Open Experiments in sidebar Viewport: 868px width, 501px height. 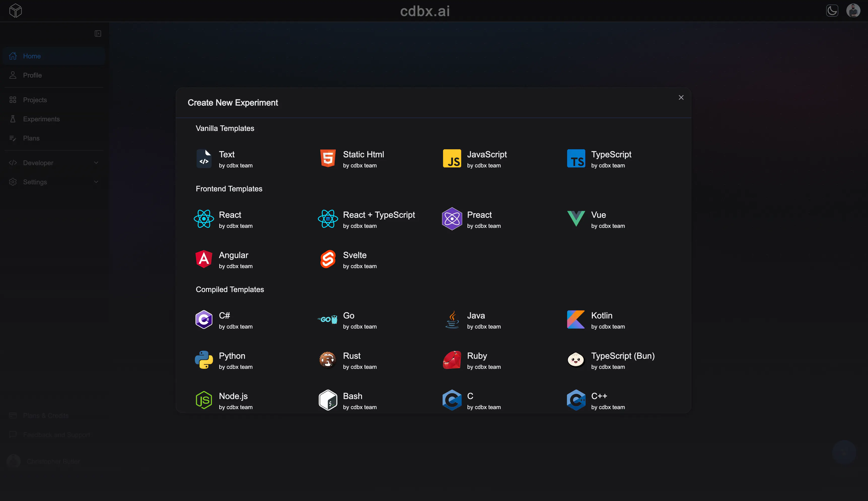[54, 119]
